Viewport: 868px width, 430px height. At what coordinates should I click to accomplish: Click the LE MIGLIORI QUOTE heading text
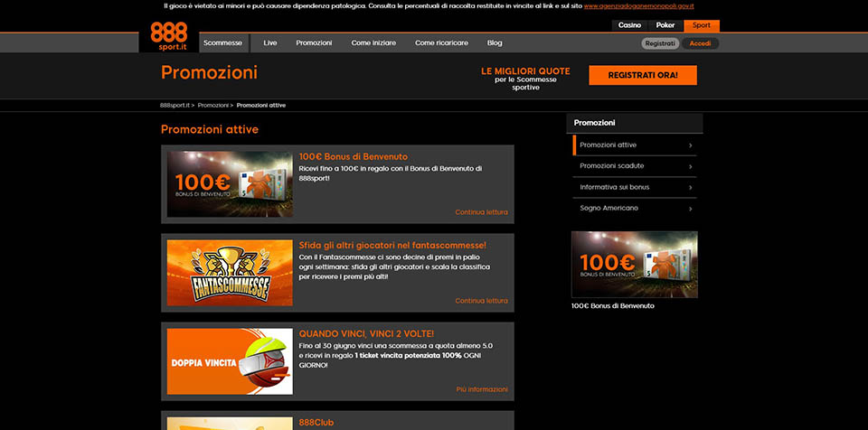coord(525,71)
